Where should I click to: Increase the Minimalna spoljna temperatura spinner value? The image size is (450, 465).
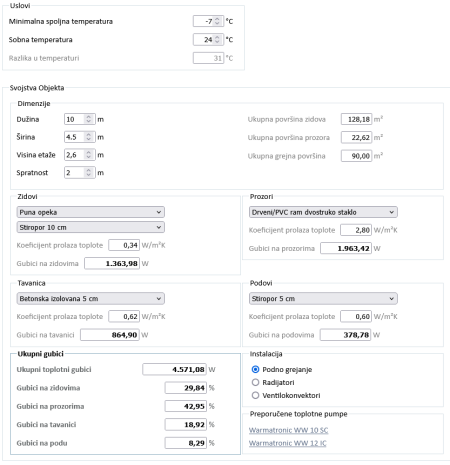coord(217,19)
